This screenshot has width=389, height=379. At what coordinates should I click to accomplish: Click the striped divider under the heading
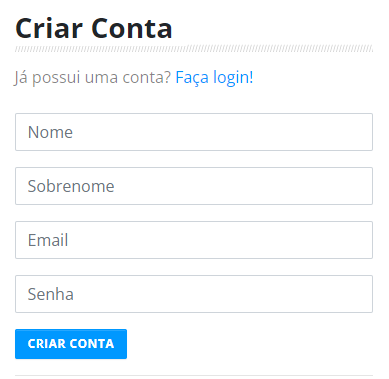pyautogui.click(x=194, y=49)
